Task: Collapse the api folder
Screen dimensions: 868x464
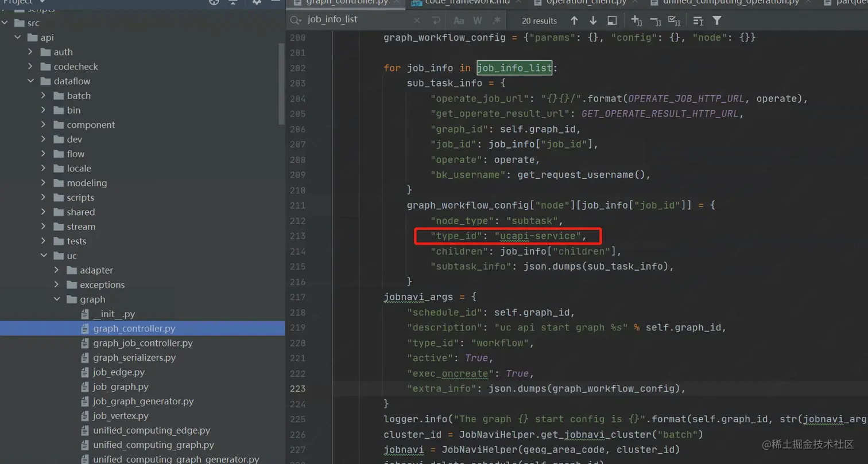Action: [18, 37]
